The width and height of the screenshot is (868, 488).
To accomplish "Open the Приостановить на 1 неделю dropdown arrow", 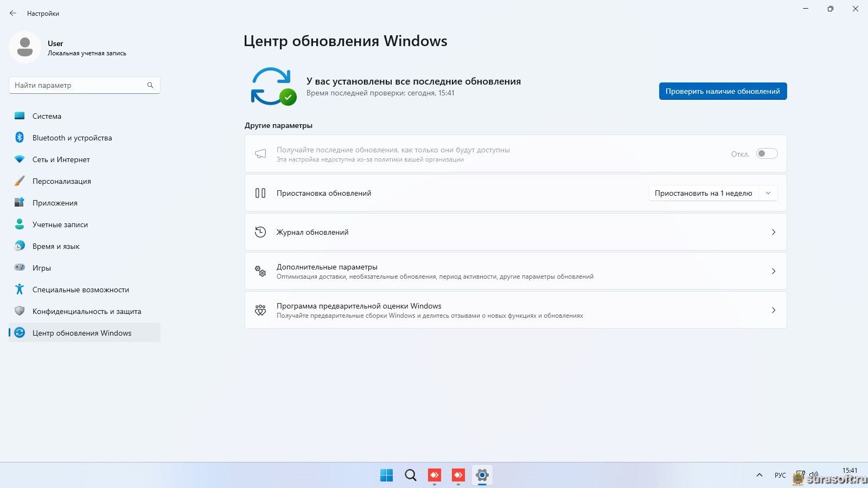I will [x=768, y=193].
